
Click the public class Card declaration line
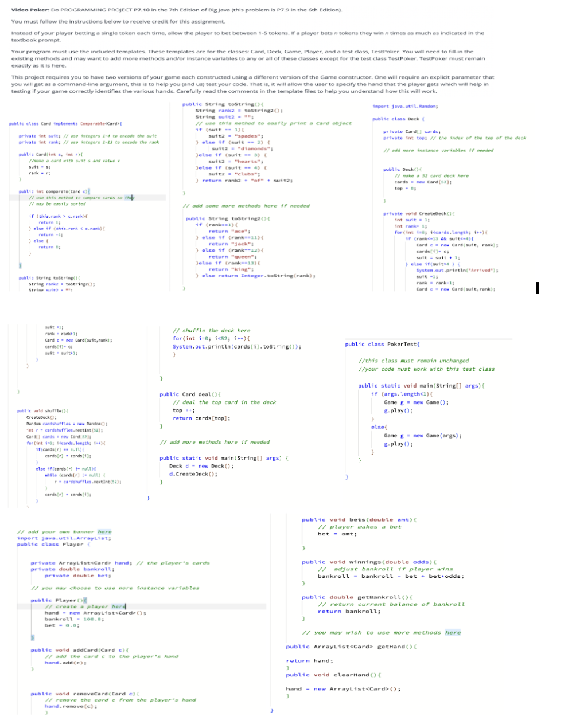point(65,124)
